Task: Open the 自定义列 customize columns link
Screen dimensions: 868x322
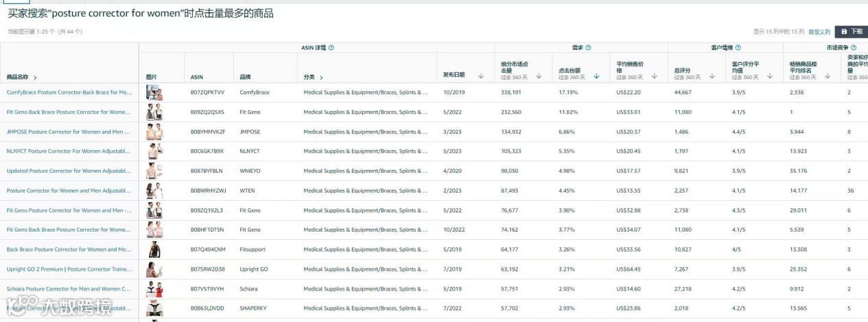Action: tap(819, 32)
